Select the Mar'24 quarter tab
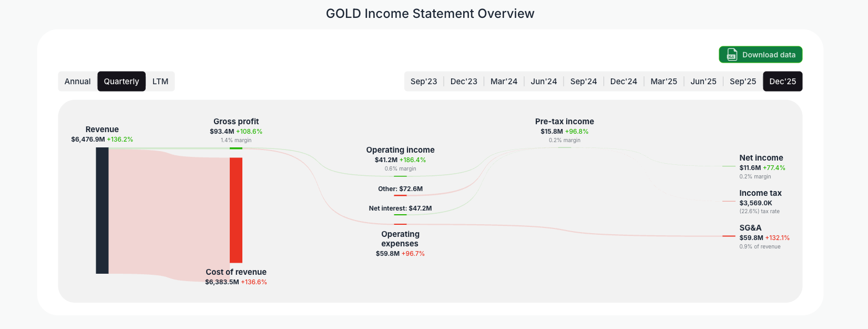 click(504, 81)
